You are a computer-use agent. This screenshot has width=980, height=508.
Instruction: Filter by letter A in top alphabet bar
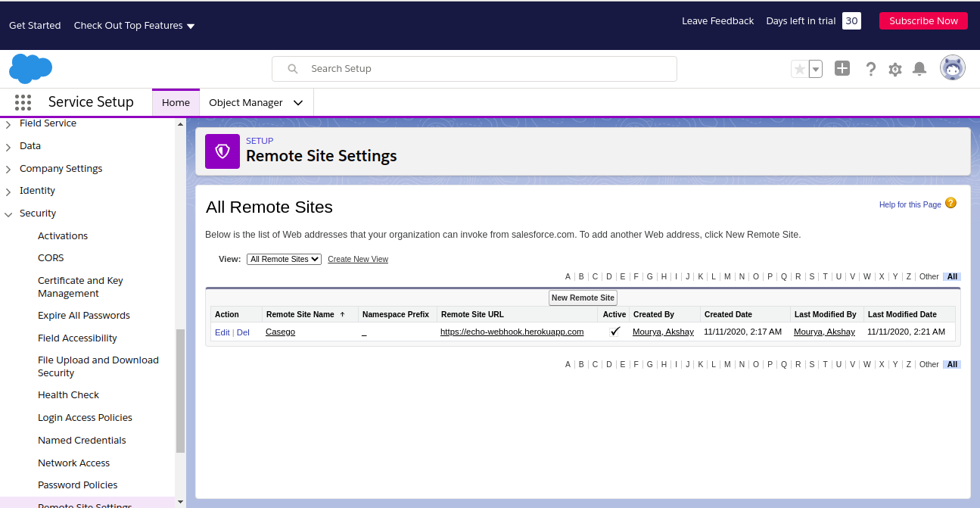point(568,277)
